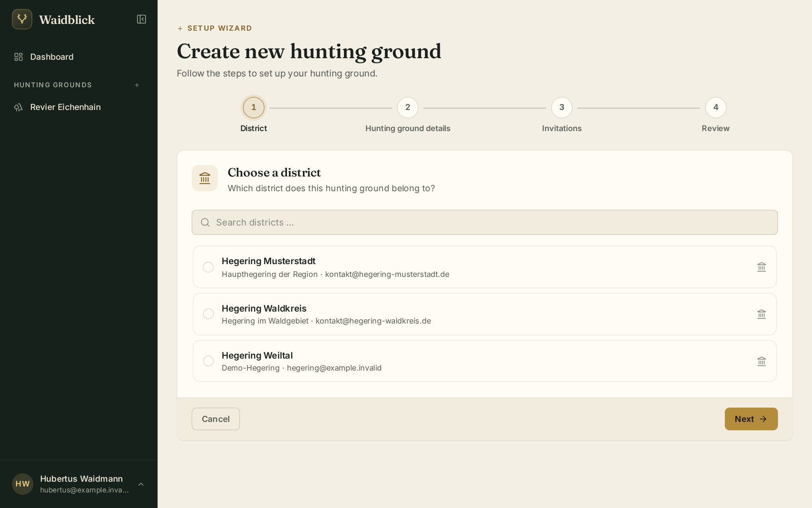This screenshot has width=812, height=508.
Task: Click the Dashboard grid icon
Action: (x=18, y=57)
